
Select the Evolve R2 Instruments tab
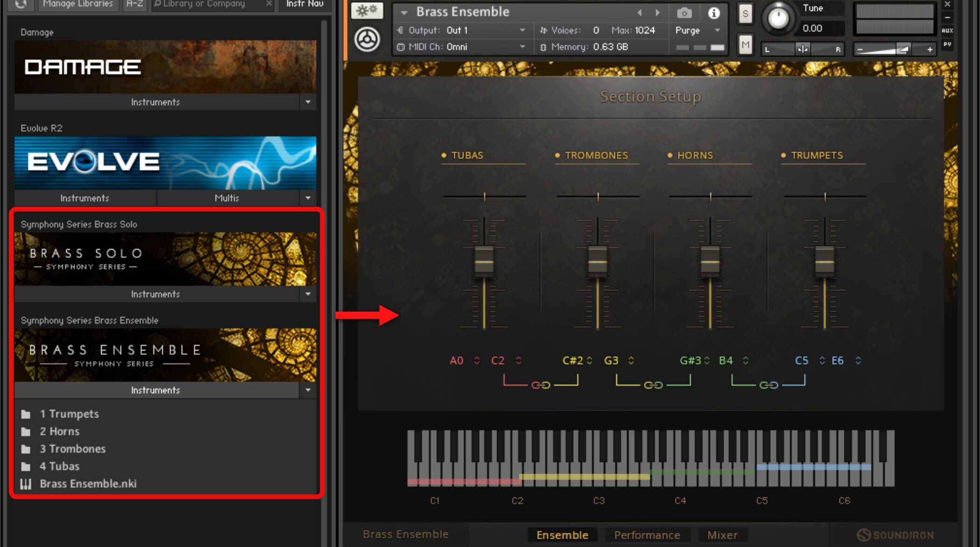coord(85,198)
